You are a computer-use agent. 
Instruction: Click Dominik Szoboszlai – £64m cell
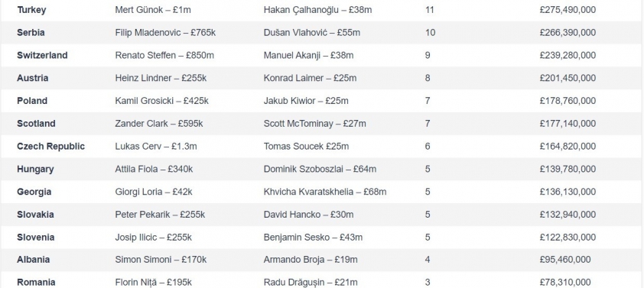(320, 169)
